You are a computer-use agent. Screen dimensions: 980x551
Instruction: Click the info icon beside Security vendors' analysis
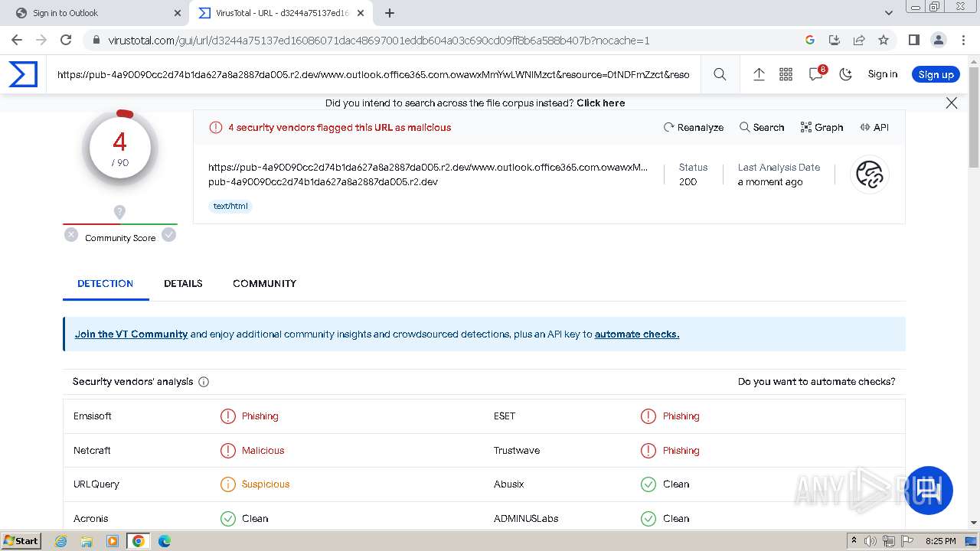(204, 382)
